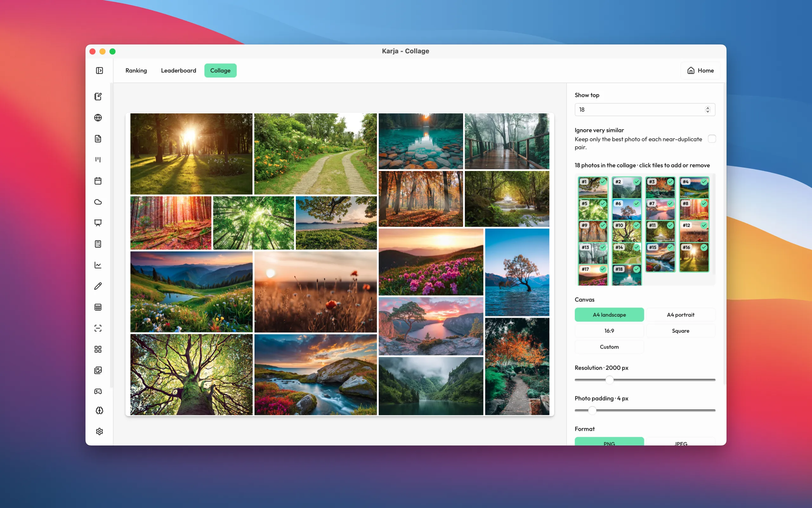Click the Show top number field
Screen dimensions: 812x508
tap(645, 110)
